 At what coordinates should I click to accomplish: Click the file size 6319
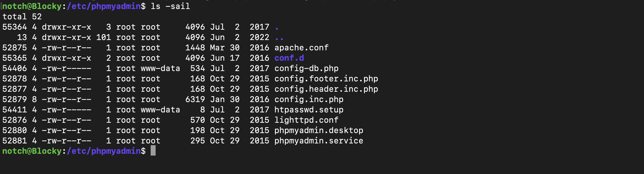[195, 100]
